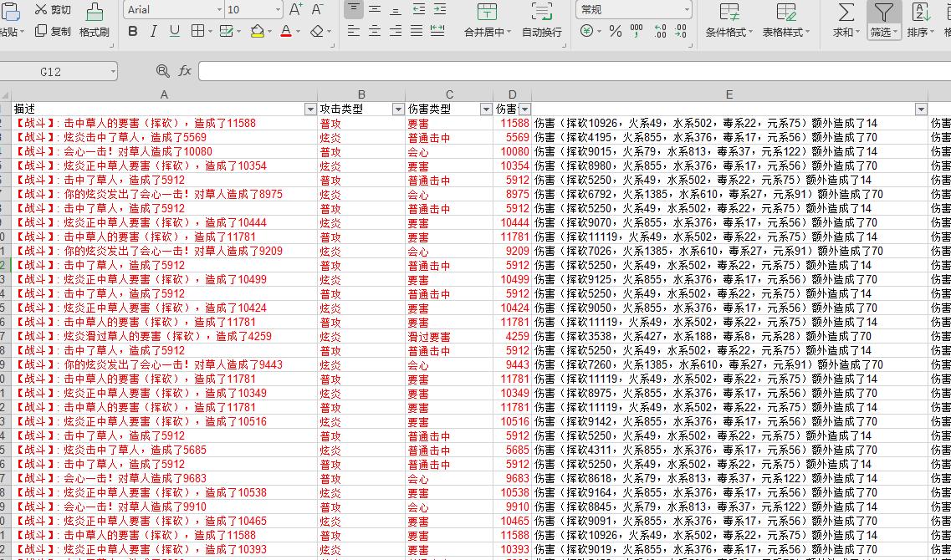951x560 pixels.
Task: Align text left
Action: 354,31
